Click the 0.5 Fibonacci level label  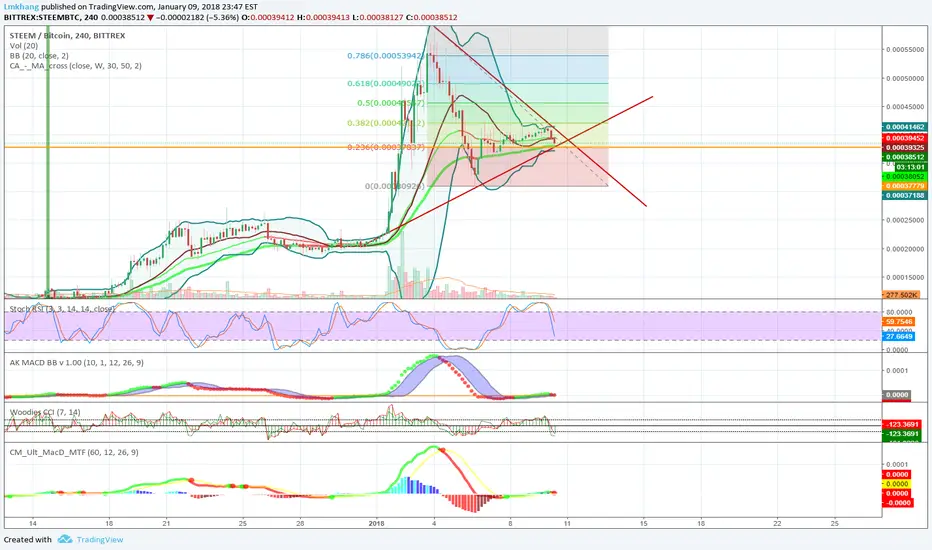point(391,103)
